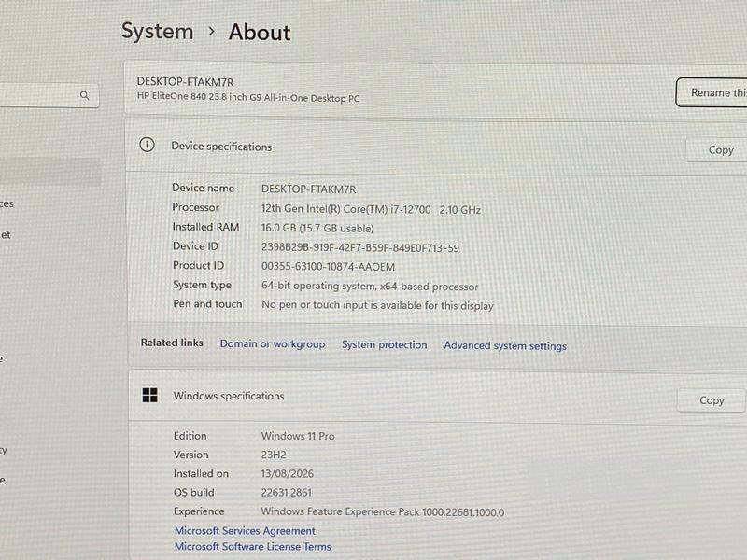Click the Rename this PC button
This screenshot has width=747, height=560.
pos(712,92)
